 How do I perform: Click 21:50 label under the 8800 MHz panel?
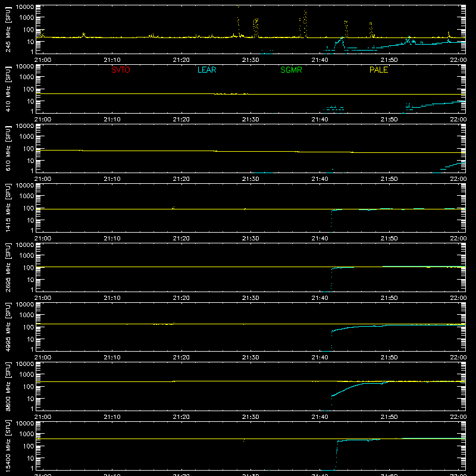(x=389, y=417)
